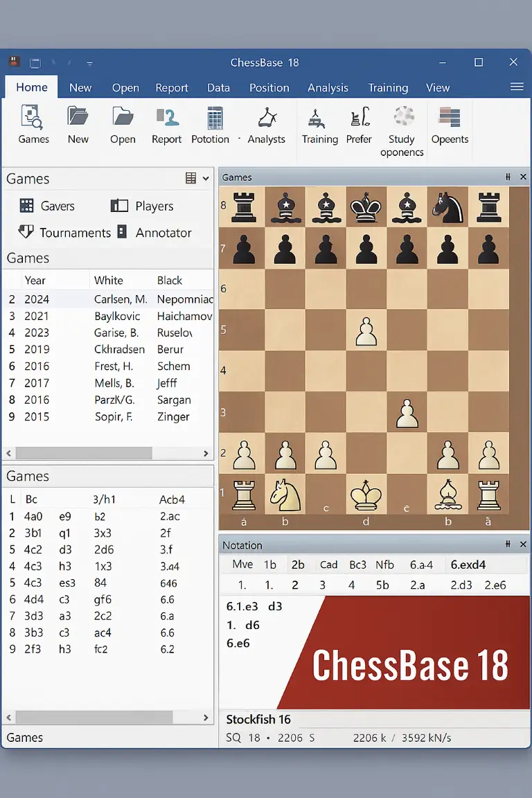Viewport: 532px width, 798px height.
Task: Open the Report ribbon icon
Action: (x=166, y=125)
